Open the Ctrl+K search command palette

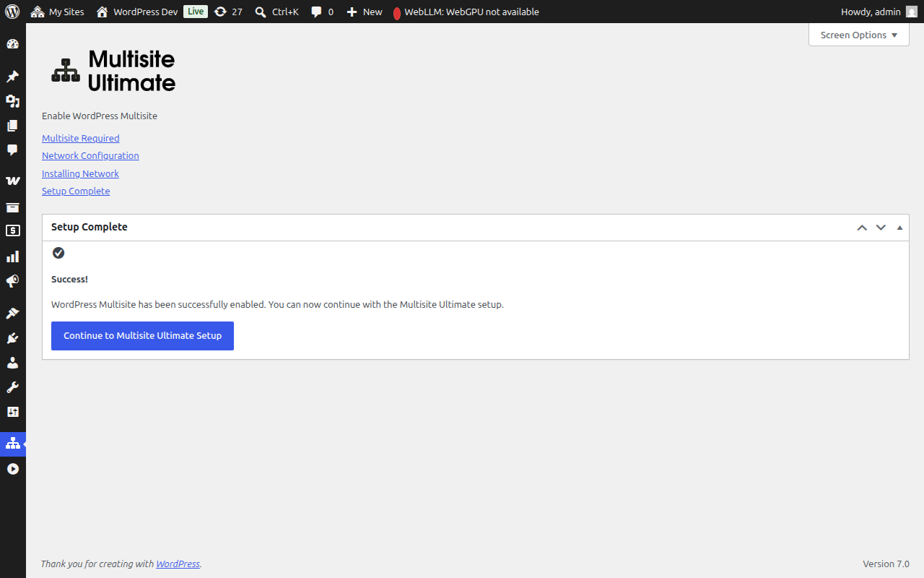pyautogui.click(x=276, y=12)
